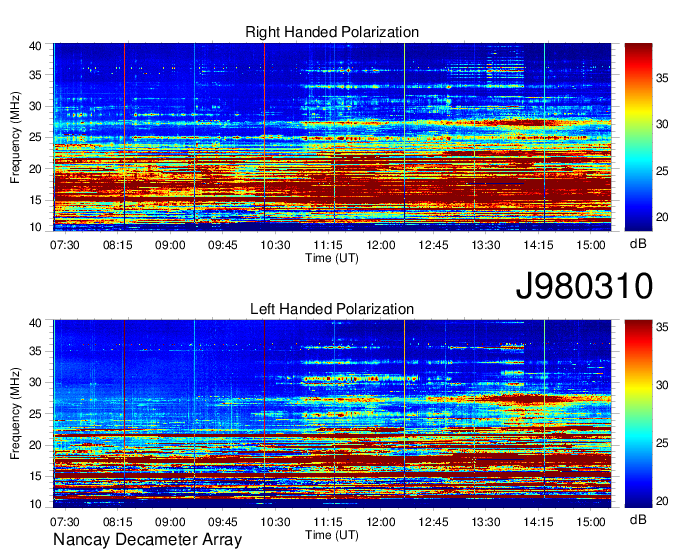
Task: Click the 'Nancay Decameter Array' caption
Action: (147, 540)
